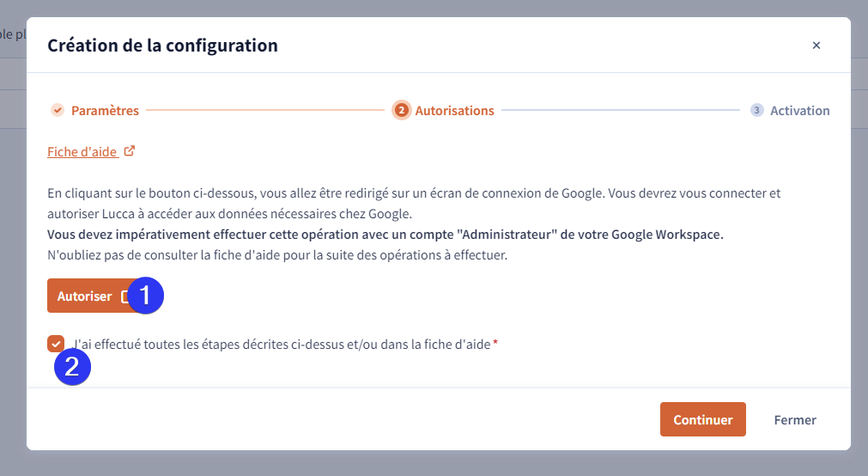Uncheck the steps-completed confirmation checkbox

tap(56, 345)
